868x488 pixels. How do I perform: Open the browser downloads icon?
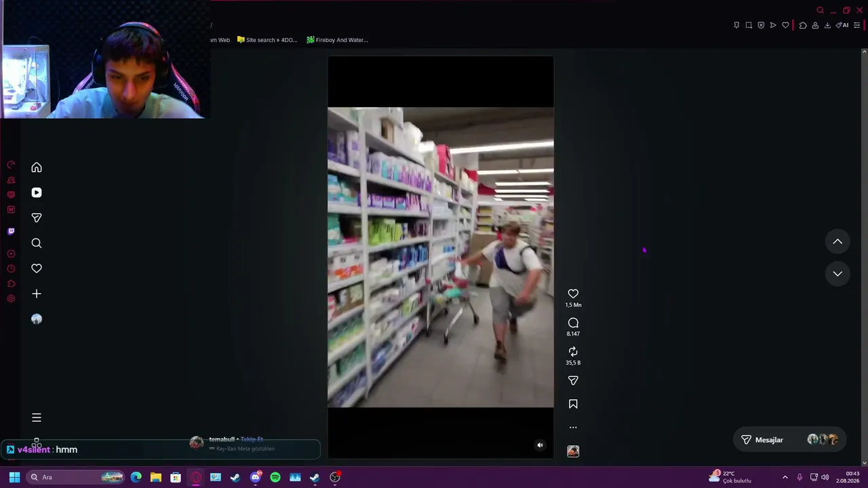point(827,25)
